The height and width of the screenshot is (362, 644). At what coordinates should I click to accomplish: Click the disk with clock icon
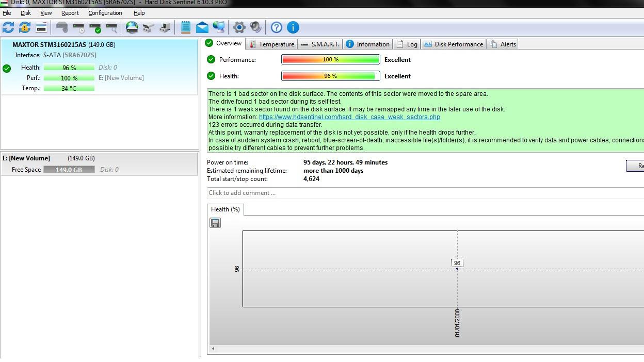[x=78, y=27]
